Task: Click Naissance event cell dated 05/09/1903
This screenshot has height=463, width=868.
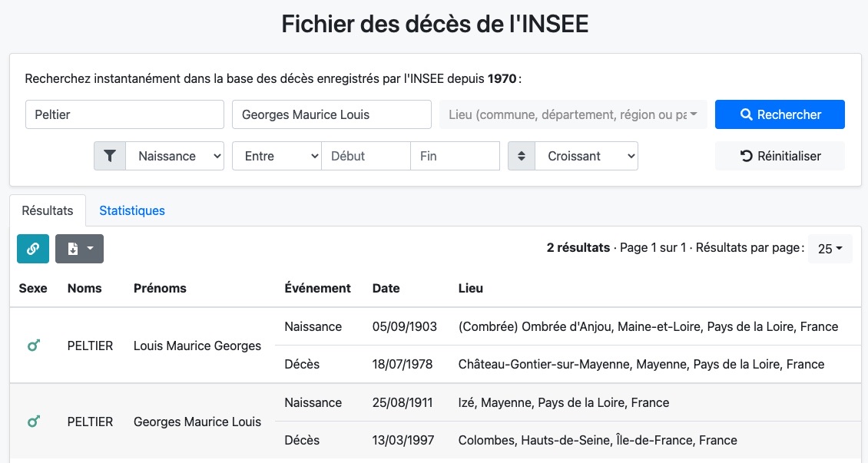Action: coord(313,327)
